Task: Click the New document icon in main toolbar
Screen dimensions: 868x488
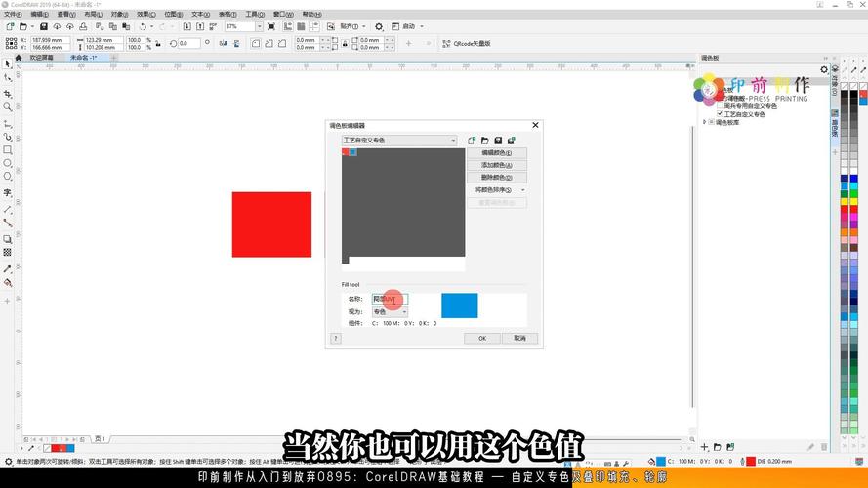Action: click(x=10, y=26)
